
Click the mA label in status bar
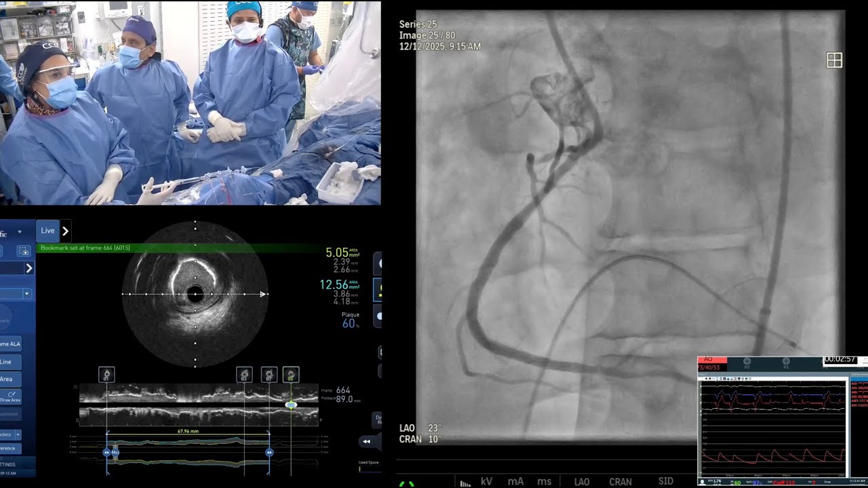516,481
